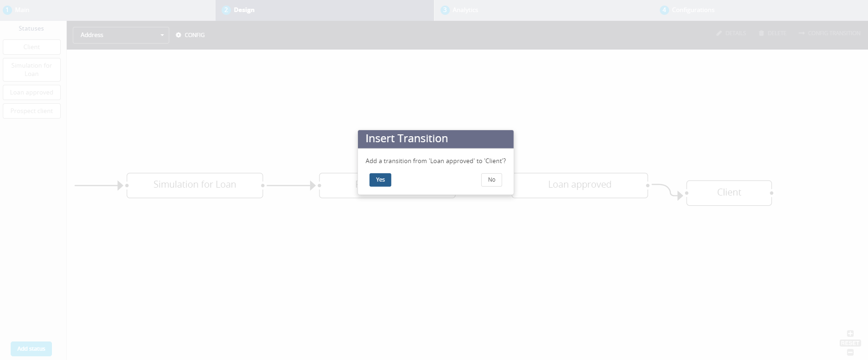The height and width of the screenshot is (360, 868).
Task: Go back to the Main tab
Action: (x=22, y=10)
